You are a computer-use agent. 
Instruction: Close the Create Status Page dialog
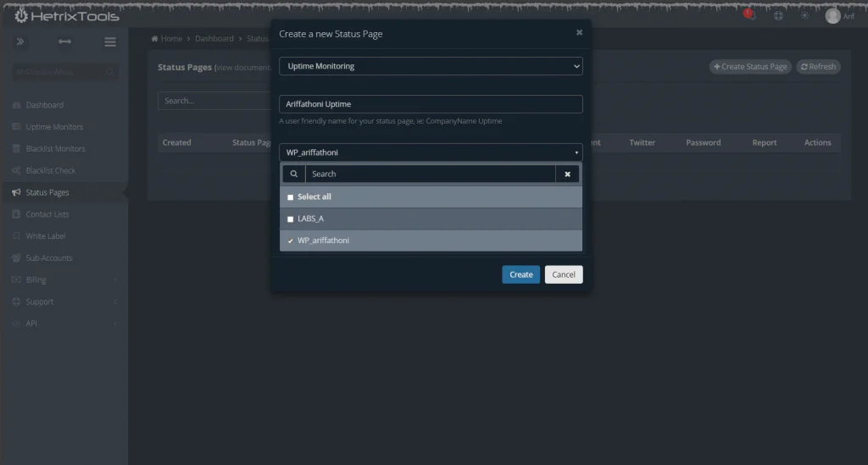(579, 33)
